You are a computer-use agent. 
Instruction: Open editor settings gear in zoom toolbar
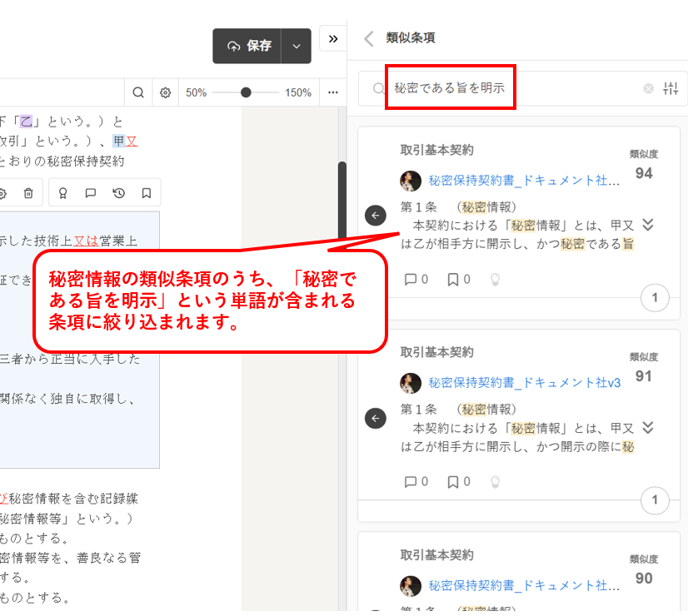tap(166, 92)
